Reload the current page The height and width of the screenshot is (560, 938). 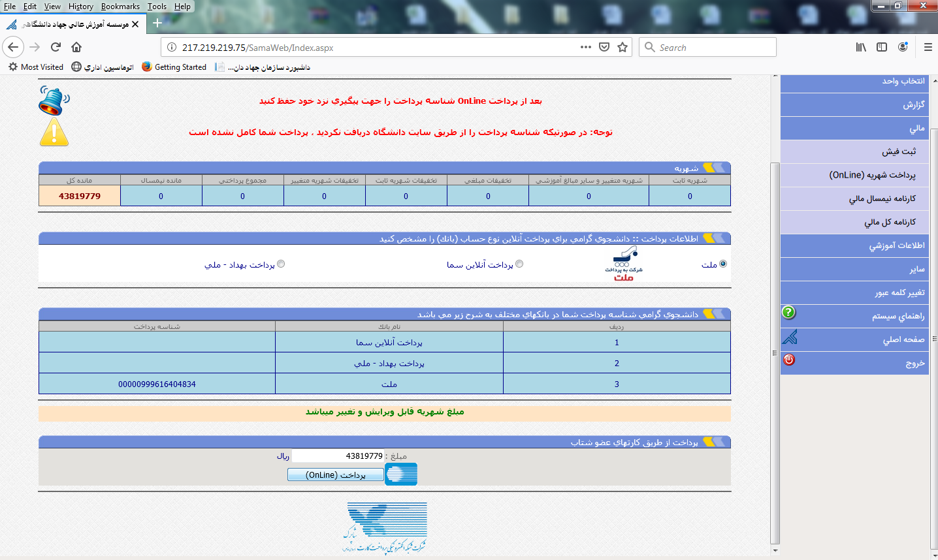pos(56,47)
